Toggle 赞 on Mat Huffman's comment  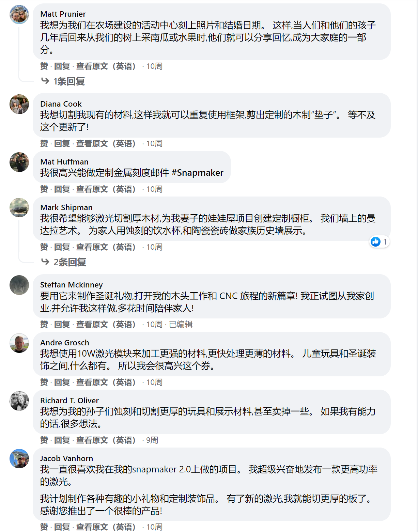coord(44,189)
